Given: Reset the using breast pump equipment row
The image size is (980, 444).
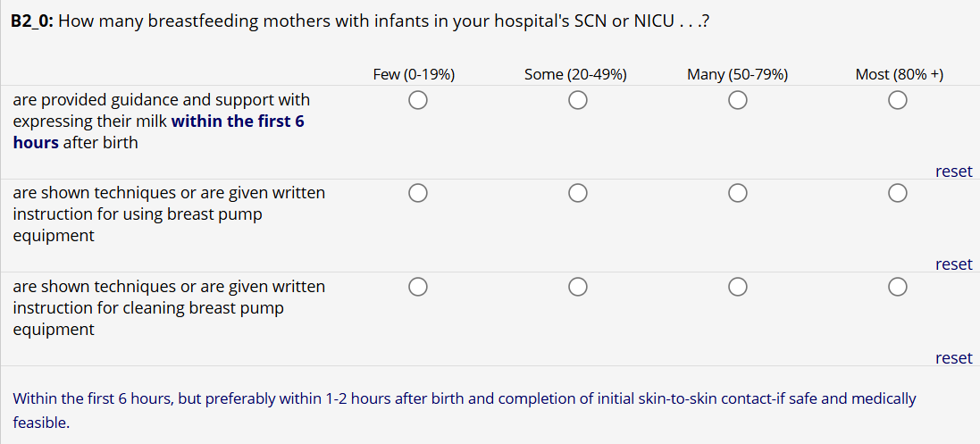Looking at the screenshot, I should pos(953,264).
